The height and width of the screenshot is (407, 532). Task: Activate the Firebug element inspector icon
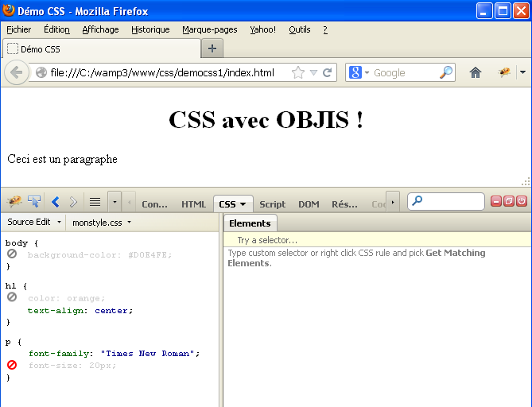coord(34,203)
